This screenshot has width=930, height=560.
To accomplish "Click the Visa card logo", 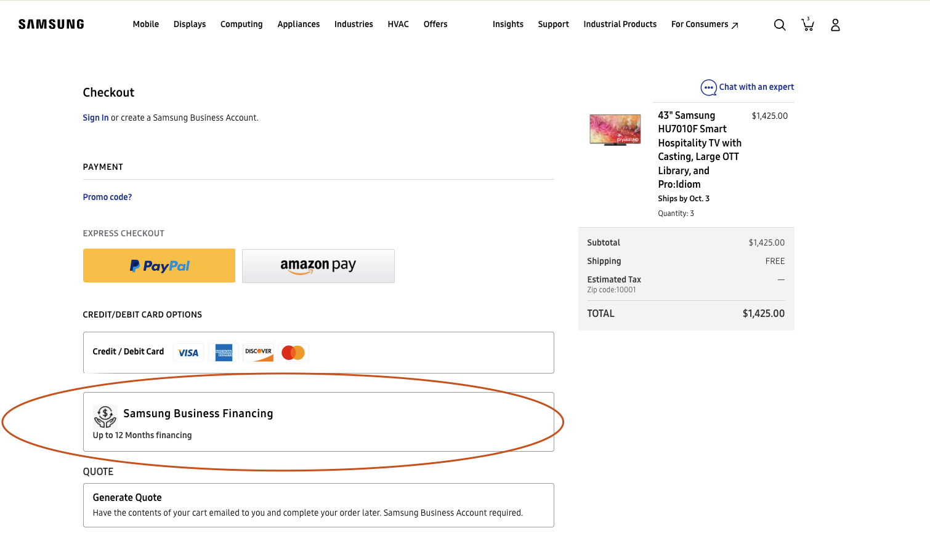I will click(188, 353).
